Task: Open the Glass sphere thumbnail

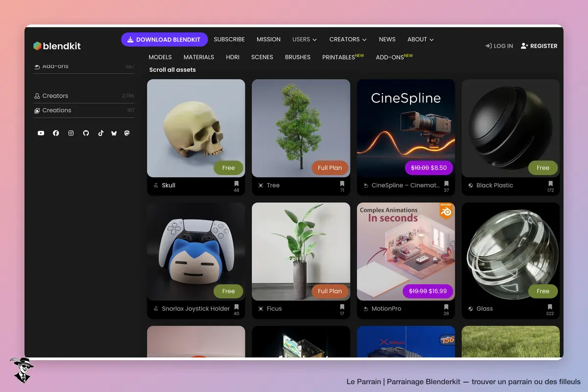Action: 511,251
